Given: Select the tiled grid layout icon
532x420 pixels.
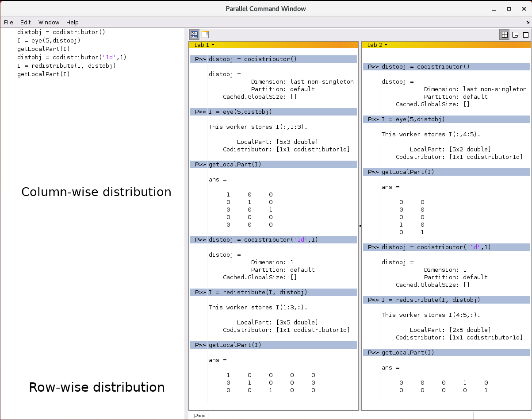Looking at the screenshot, I should (x=505, y=35).
